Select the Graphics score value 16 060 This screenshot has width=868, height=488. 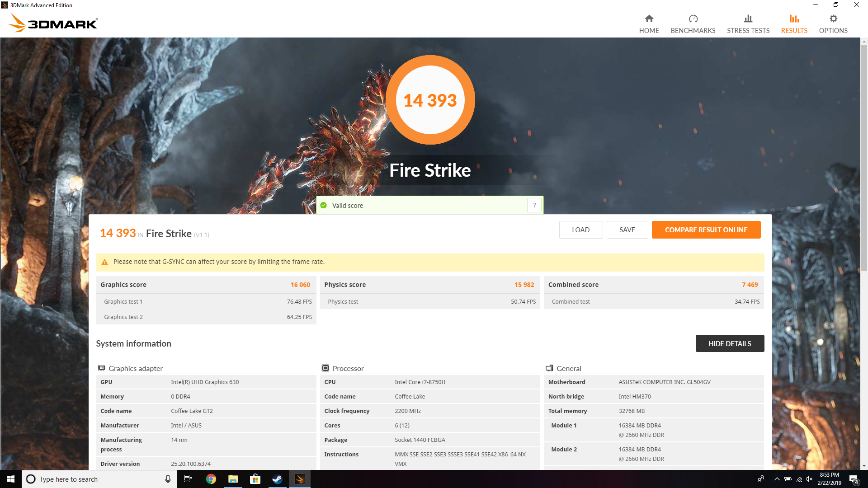click(300, 285)
